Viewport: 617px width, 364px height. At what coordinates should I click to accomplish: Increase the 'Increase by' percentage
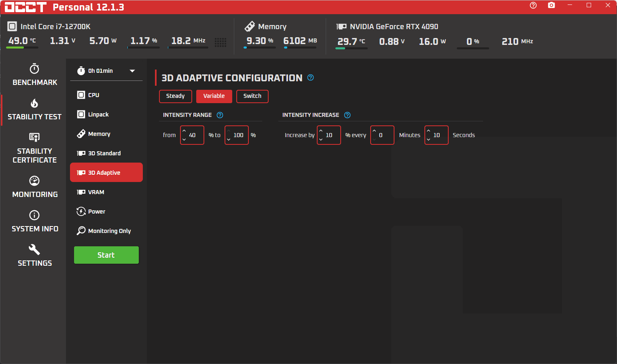pos(321,131)
